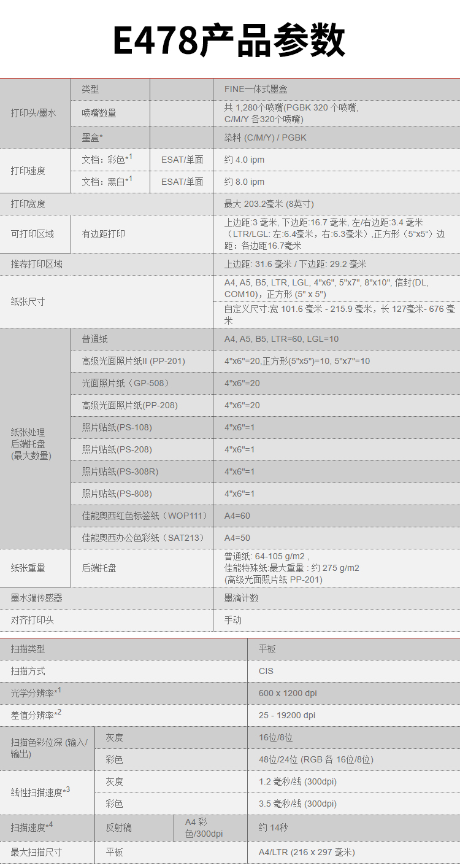This screenshot has width=460, height=868.
Task: Select the 普通纸: 64-105 g/m2 value
Action: click(x=267, y=556)
